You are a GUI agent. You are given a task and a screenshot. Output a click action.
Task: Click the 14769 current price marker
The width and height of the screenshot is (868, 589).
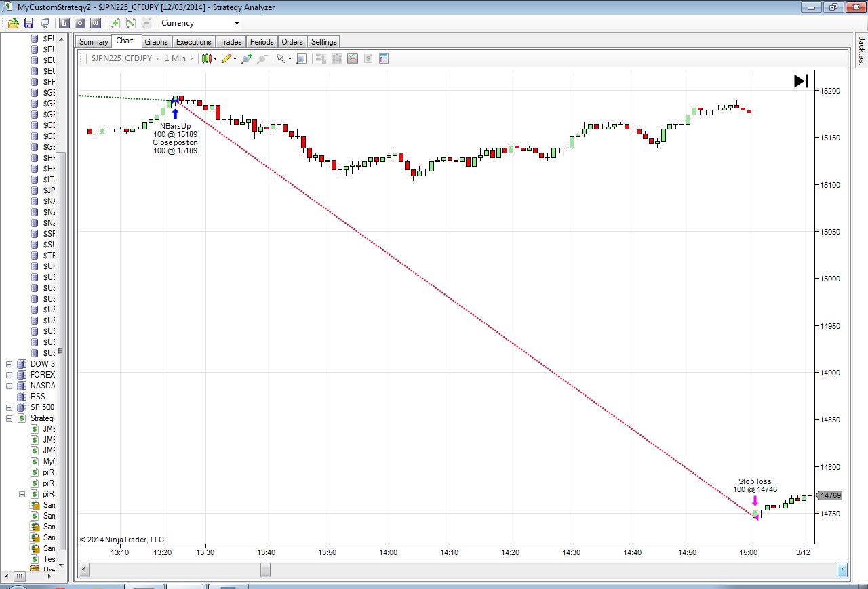tap(830, 495)
